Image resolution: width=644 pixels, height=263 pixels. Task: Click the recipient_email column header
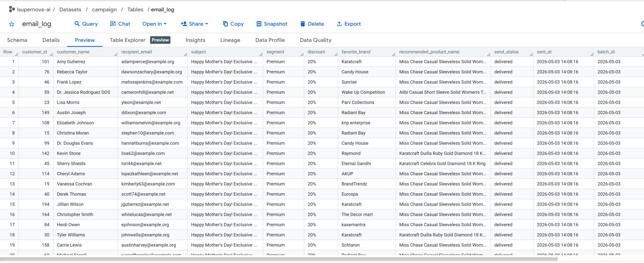pyautogui.click(x=136, y=52)
